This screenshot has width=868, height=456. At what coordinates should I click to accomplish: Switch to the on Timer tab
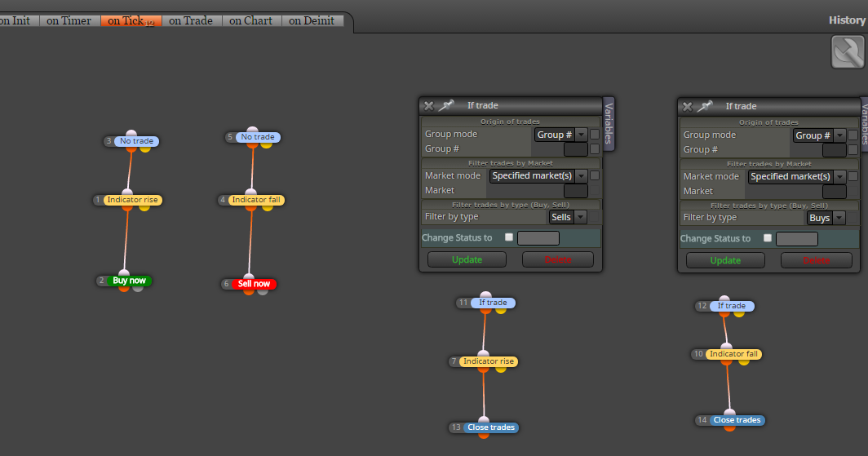[69, 20]
